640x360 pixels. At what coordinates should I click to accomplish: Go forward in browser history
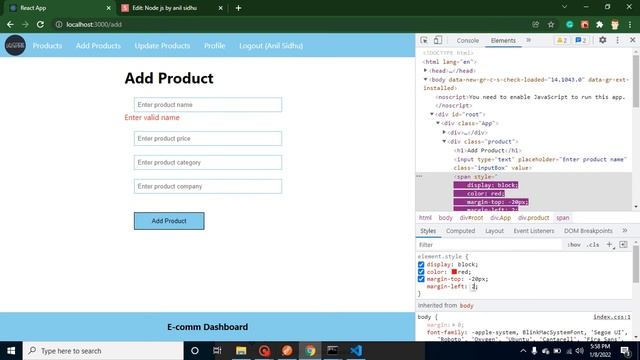click(x=25, y=24)
